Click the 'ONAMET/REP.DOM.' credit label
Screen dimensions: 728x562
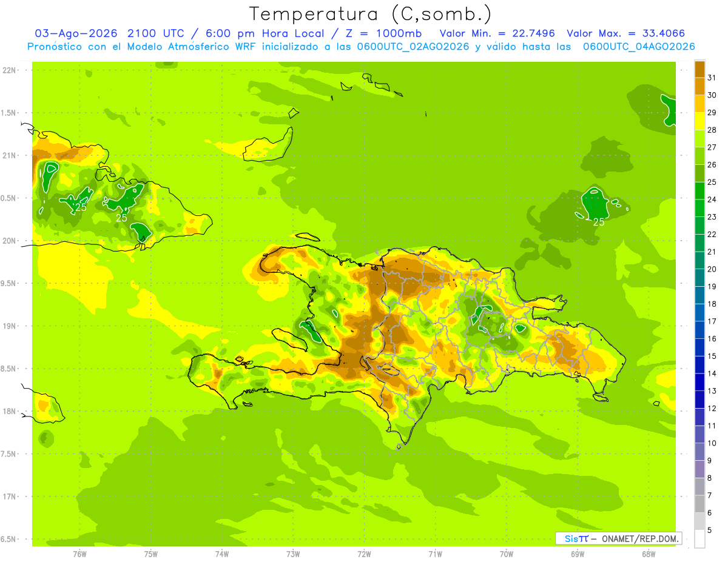coord(639,538)
